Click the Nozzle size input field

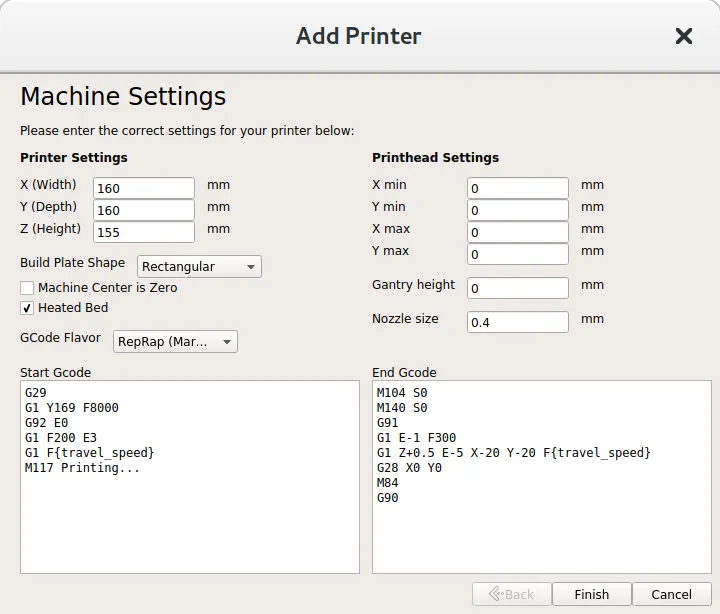(x=518, y=322)
